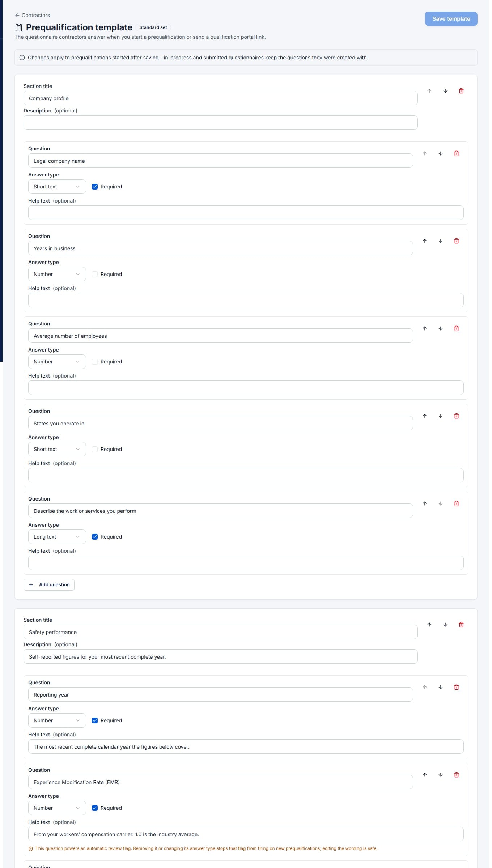Delete the Experience Modification Rate question
This screenshot has height=868, width=492.
(x=457, y=775)
